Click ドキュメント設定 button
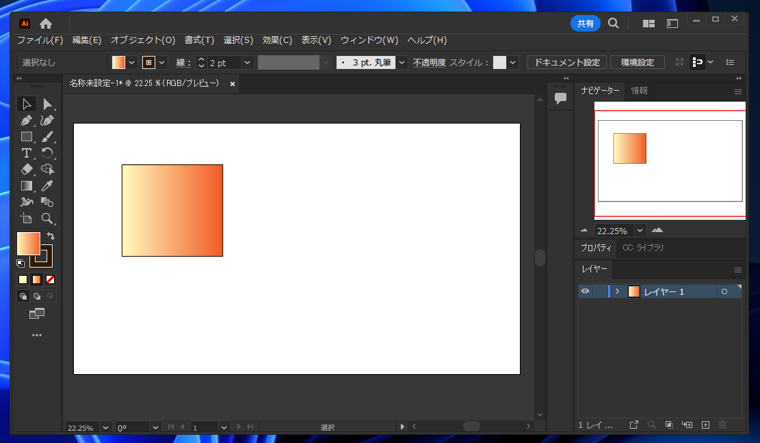 tap(567, 63)
